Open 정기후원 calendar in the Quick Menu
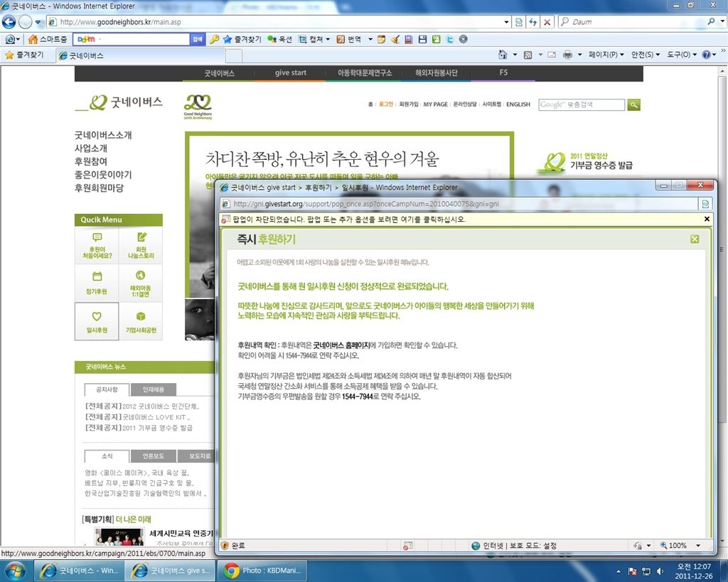This screenshot has height=582, width=728. click(97, 283)
